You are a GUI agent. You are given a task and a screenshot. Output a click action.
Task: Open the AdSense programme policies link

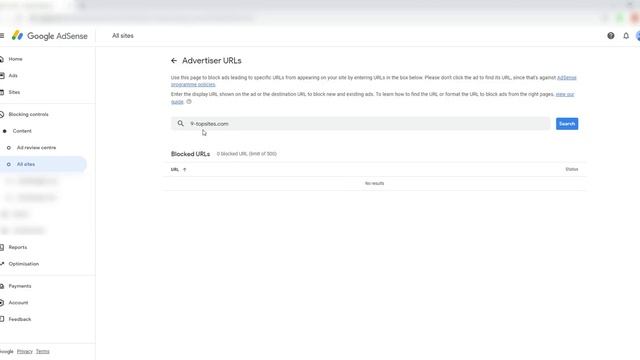[x=567, y=78]
